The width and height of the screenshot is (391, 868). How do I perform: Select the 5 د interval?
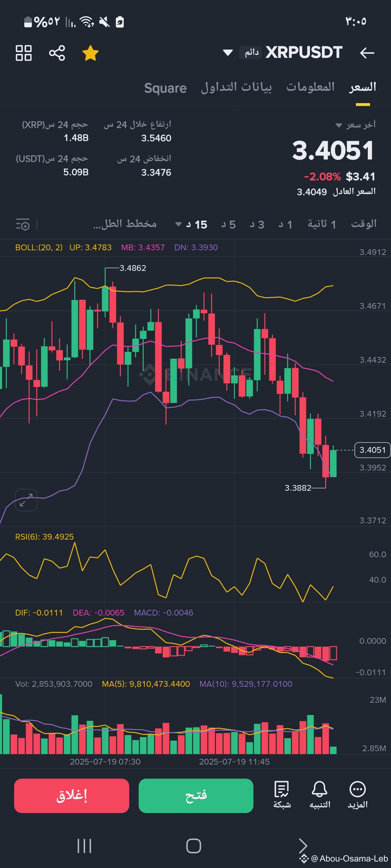(x=228, y=225)
